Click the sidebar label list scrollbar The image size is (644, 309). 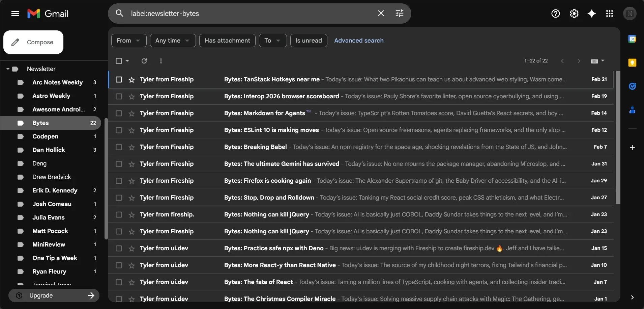coord(106,178)
